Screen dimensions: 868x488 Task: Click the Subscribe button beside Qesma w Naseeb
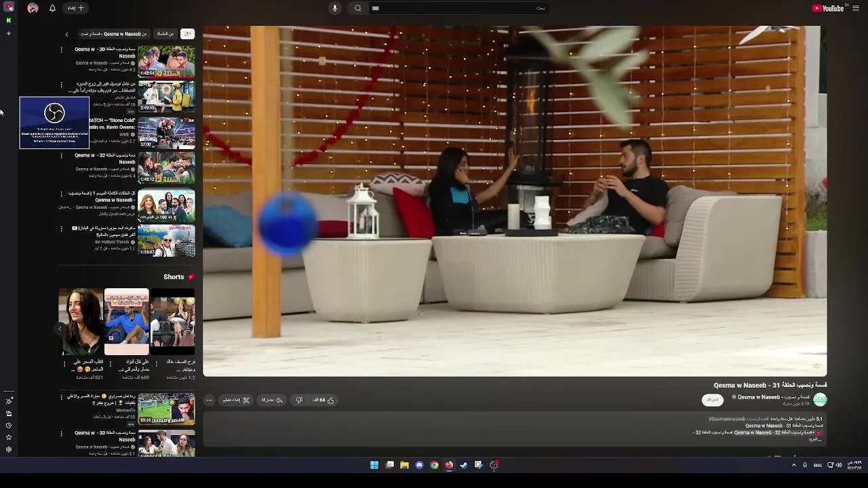713,400
